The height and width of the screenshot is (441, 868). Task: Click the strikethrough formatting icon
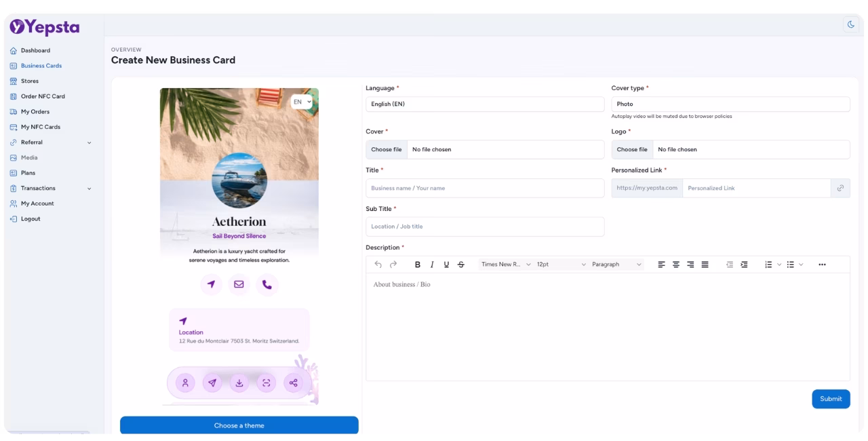point(461,265)
